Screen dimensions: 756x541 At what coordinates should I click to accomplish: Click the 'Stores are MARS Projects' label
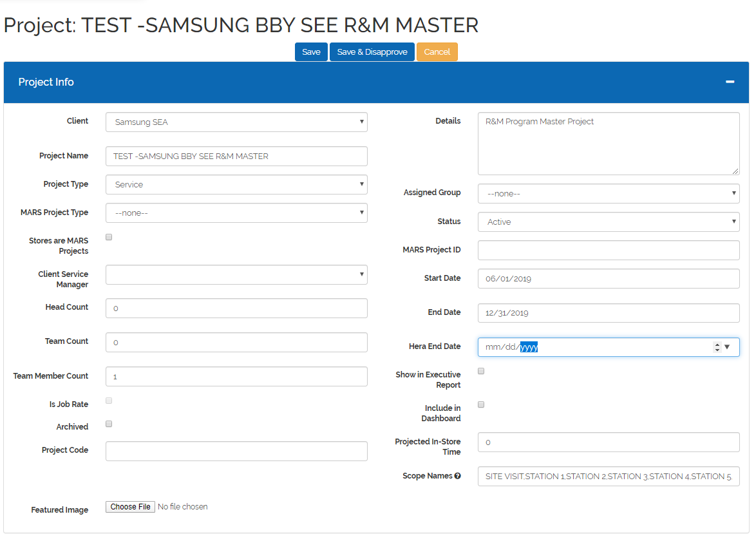(59, 245)
